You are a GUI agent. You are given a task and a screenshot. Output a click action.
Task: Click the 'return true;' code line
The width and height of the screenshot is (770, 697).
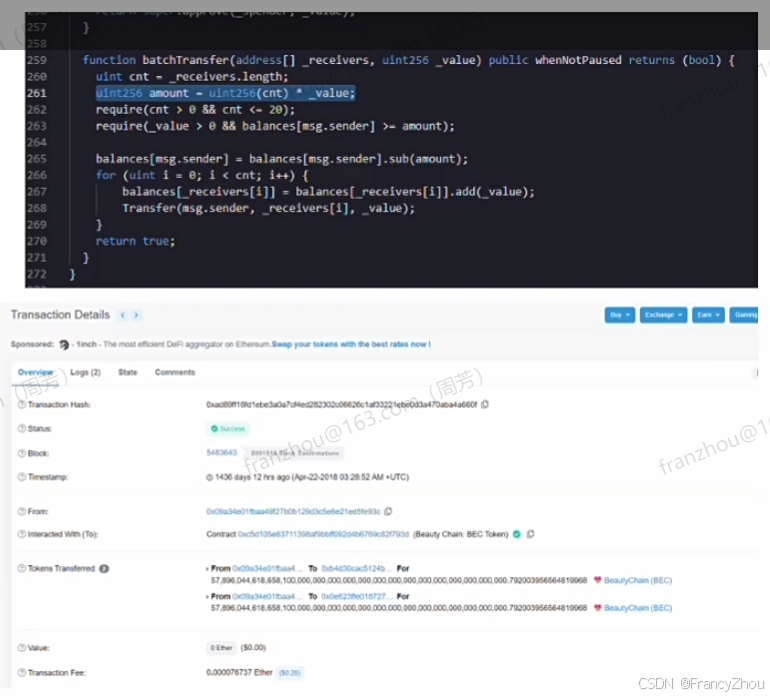click(136, 241)
